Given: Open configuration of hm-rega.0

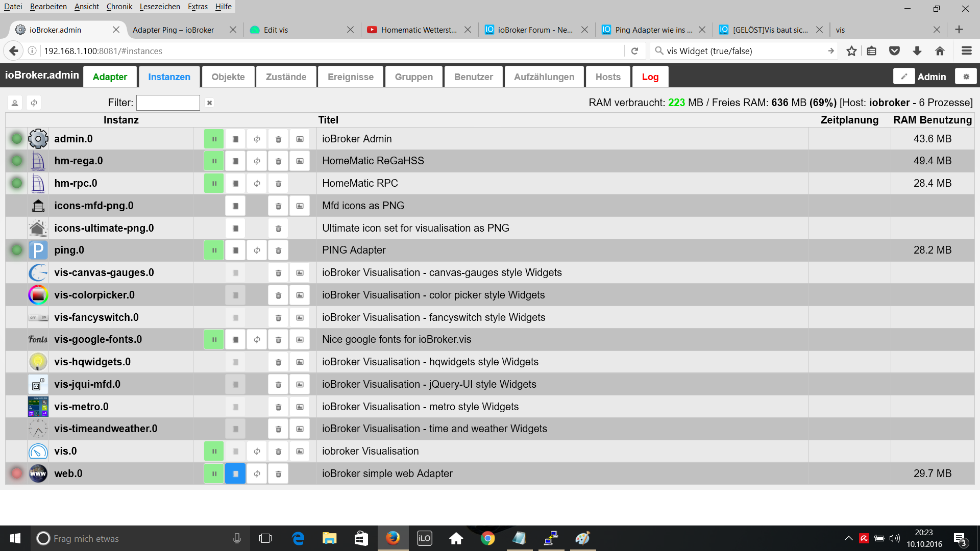Looking at the screenshot, I should (235, 161).
